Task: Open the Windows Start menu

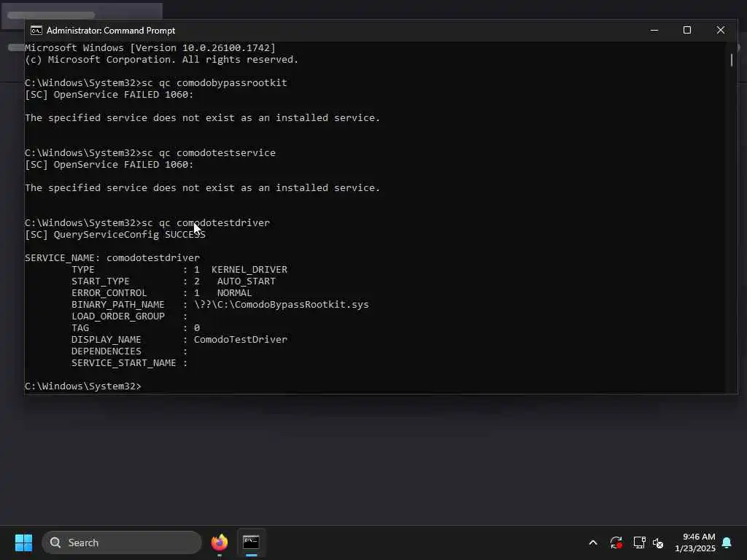Action: (x=23, y=542)
